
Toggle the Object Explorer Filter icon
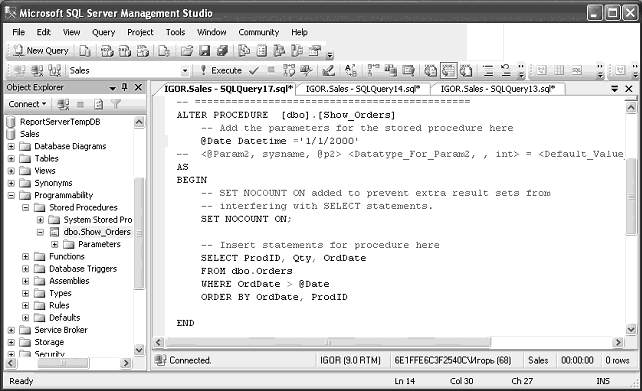point(116,104)
